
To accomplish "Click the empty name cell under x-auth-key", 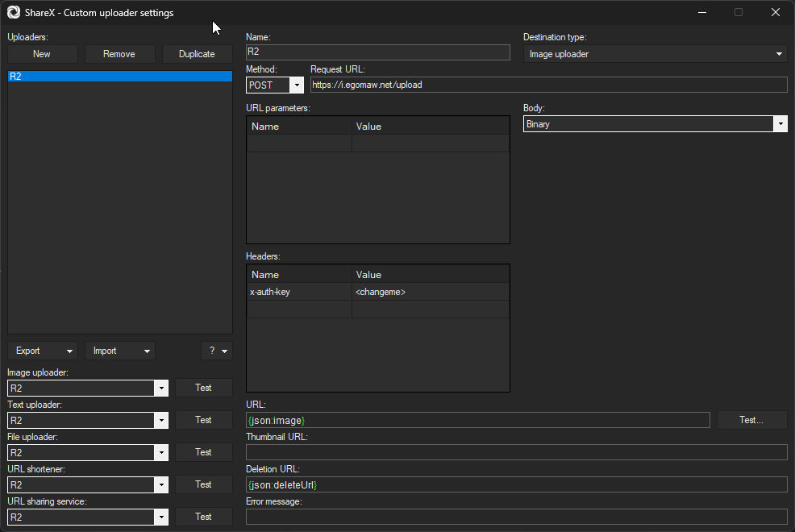I will point(299,309).
